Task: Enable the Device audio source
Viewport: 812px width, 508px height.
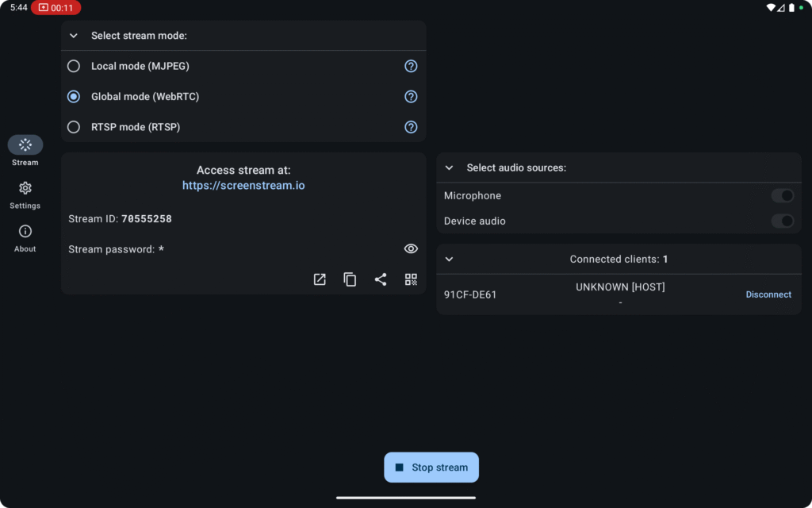Action: (783, 221)
